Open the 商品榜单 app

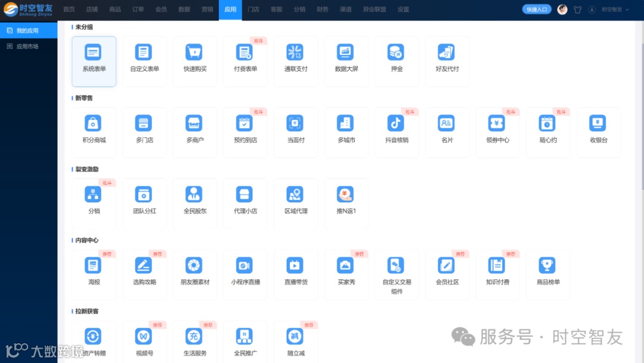click(x=549, y=275)
